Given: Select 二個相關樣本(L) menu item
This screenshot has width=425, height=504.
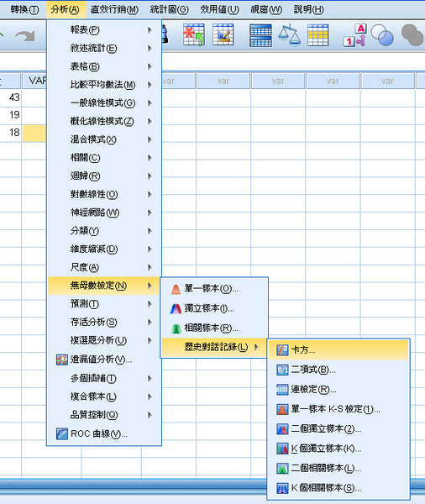Looking at the screenshot, I should coord(338,469).
